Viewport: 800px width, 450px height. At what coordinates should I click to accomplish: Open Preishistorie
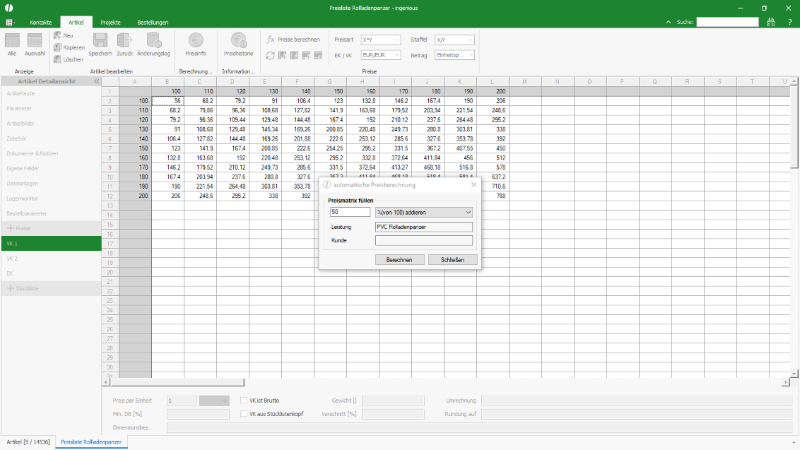click(238, 44)
